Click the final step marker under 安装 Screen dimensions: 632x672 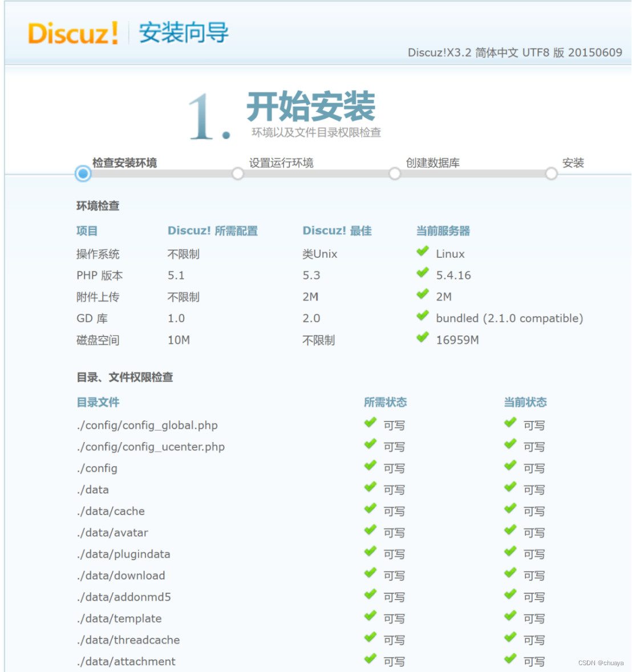click(552, 173)
